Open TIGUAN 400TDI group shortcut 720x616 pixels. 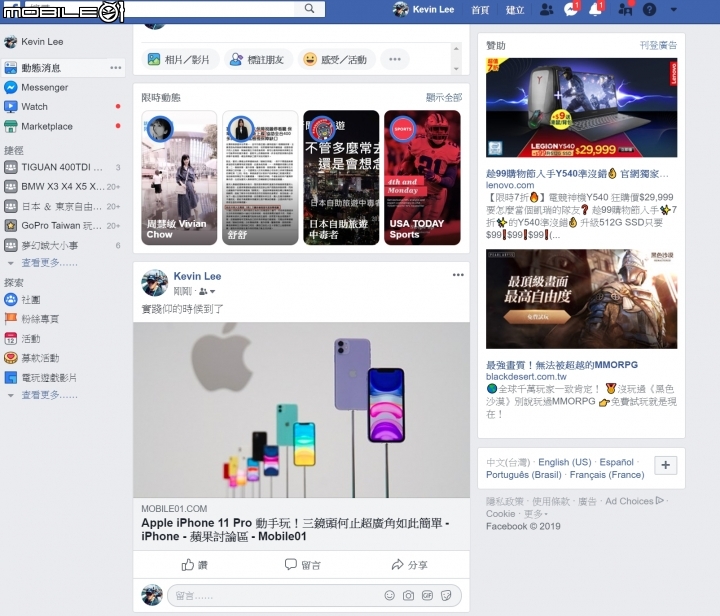coord(62,167)
